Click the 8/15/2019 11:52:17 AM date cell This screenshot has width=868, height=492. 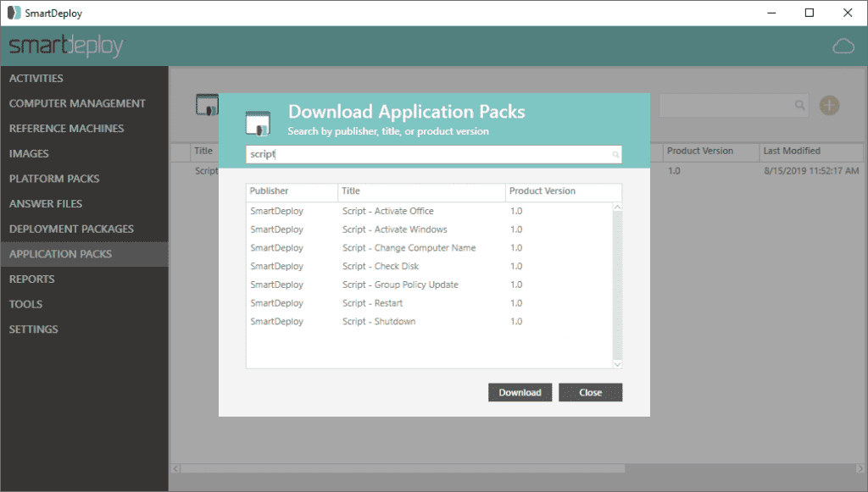(811, 171)
